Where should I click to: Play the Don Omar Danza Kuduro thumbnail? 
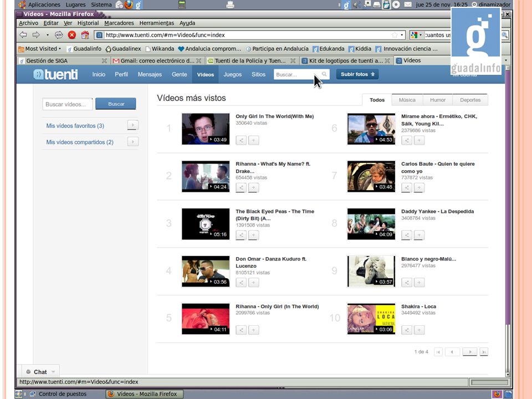tap(206, 271)
